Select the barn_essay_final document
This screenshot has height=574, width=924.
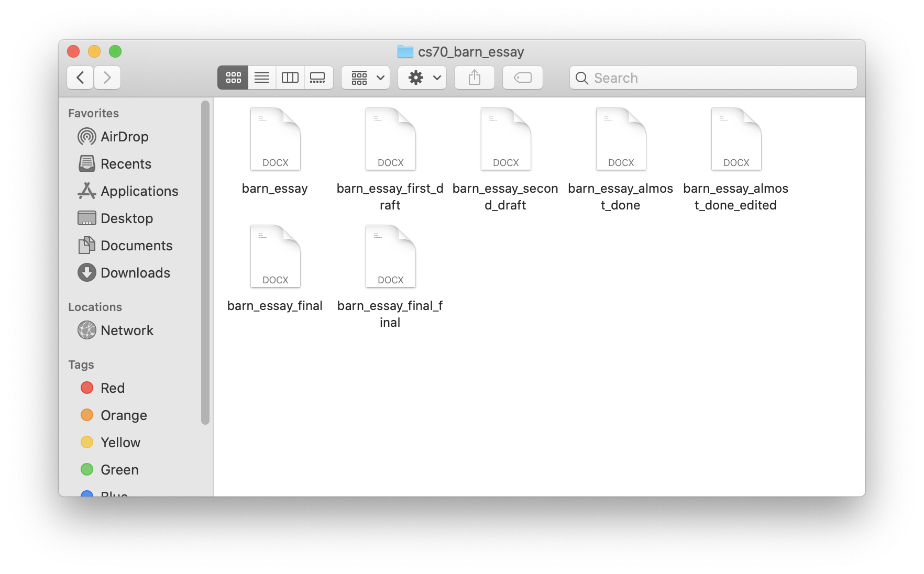click(x=275, y=256)
